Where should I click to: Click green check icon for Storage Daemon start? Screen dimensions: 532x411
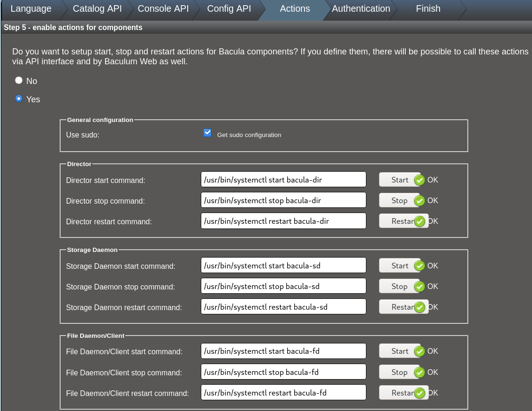click(x=419, y=266)
